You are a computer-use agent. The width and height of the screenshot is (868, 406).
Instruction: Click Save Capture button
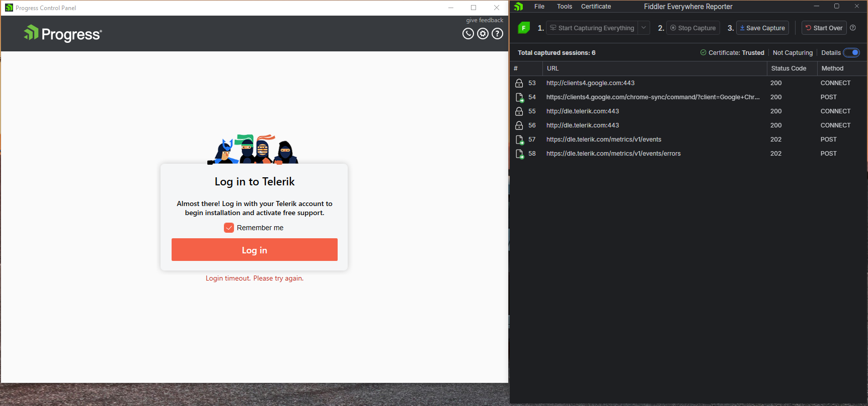(x=762, y=28)
